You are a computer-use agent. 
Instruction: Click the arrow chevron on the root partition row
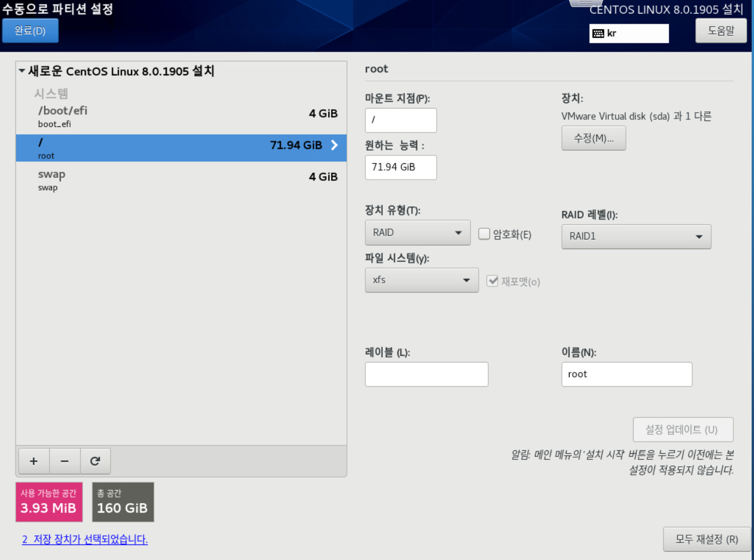coord(335,145)
